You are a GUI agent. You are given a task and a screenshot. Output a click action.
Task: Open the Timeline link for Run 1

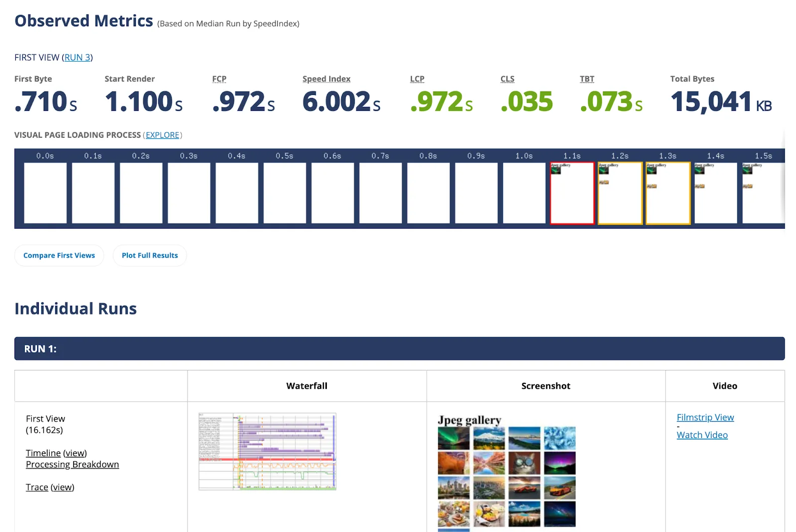(43, 453)
